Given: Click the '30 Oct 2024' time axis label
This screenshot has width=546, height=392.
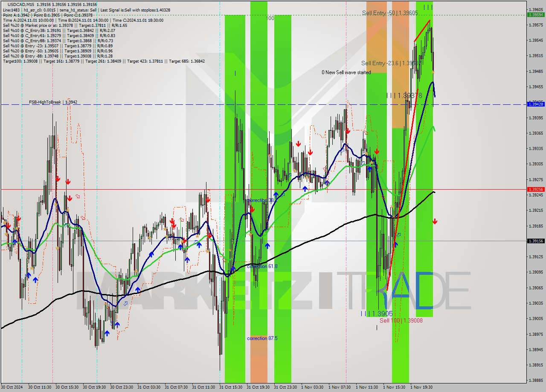Looking at the screenshot, I should point(12,387).
